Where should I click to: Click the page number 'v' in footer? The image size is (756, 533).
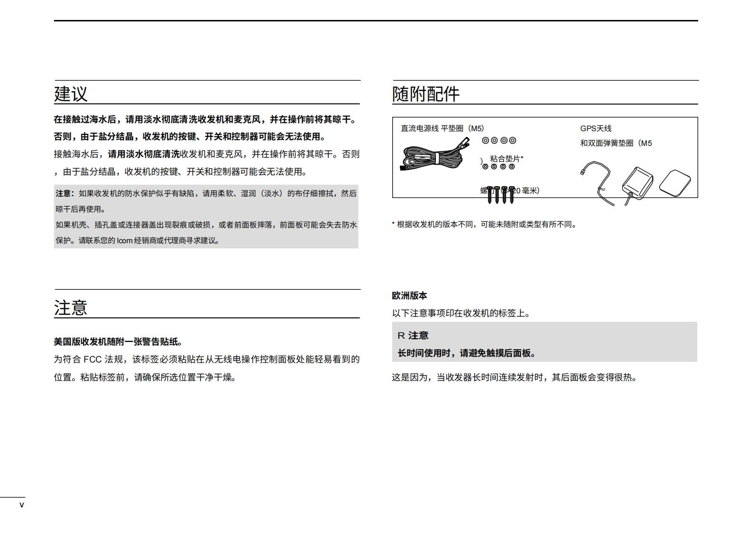coord(21,505)
